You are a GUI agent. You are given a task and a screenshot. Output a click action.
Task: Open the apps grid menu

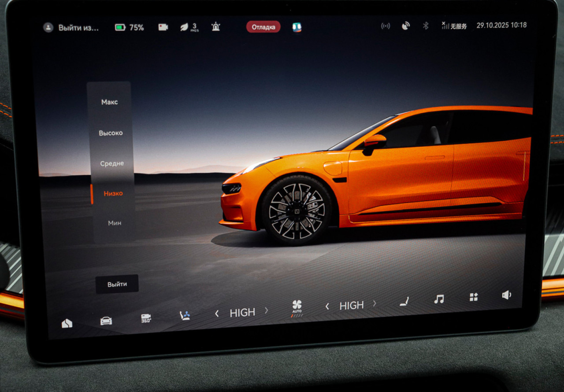coord(474,297)
